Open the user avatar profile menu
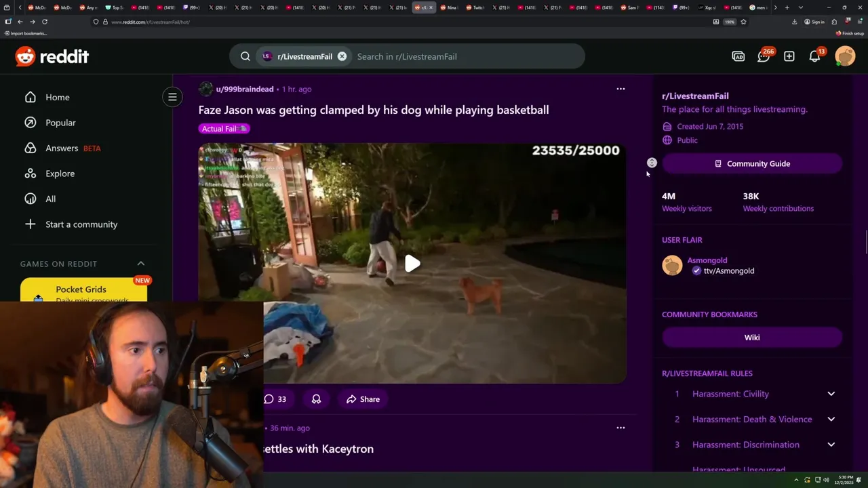The height and width of the screenshot is (488, 868). (845, 56)
